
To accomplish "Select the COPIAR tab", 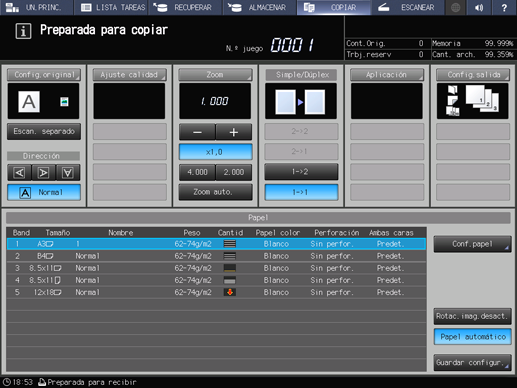I will [334, 7].
